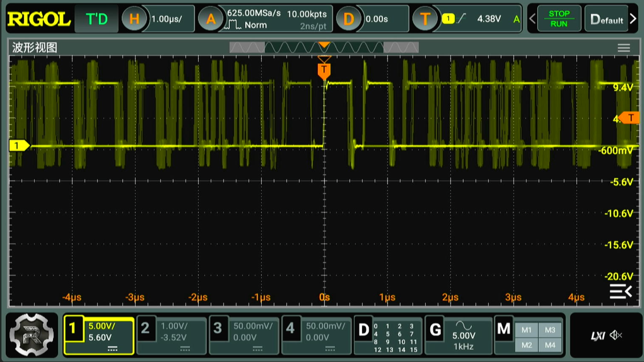This screenshot has height=362, width=644.
Task: Select the M1 math tab
Action: tap(526, 330)
